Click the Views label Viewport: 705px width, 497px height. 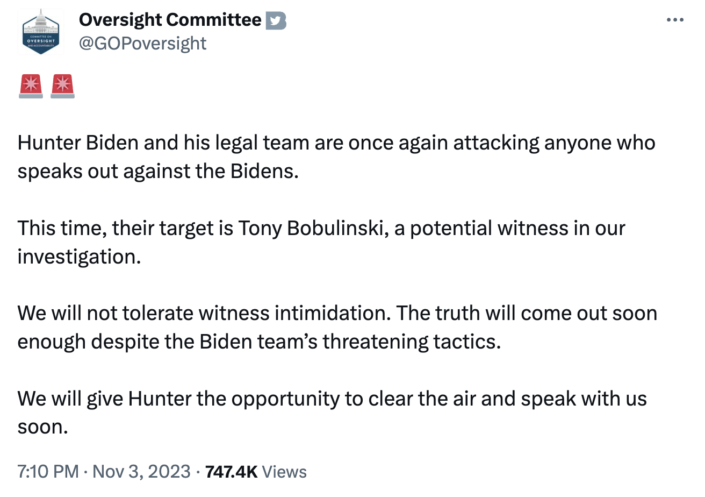[x=284, y=472]
